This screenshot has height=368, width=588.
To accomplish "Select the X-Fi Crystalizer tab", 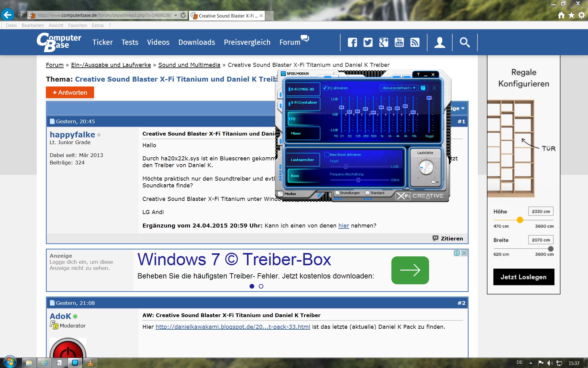I will 303,103.
